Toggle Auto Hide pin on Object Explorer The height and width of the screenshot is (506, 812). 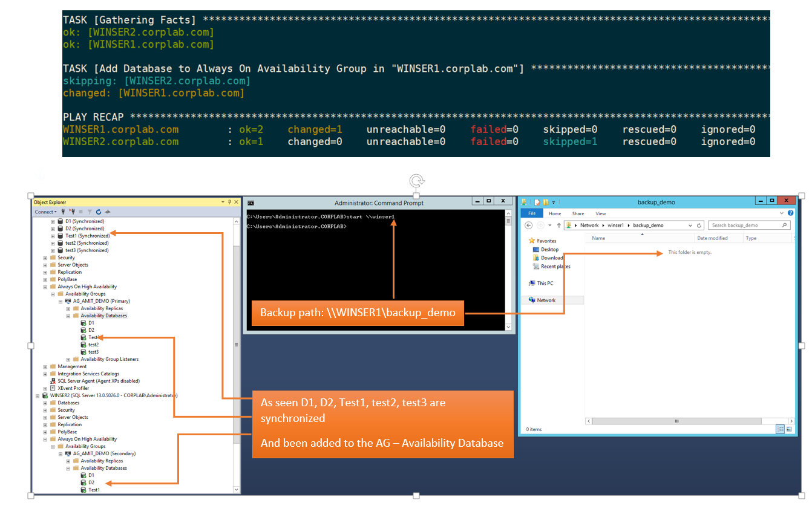(x=229, y=202)
